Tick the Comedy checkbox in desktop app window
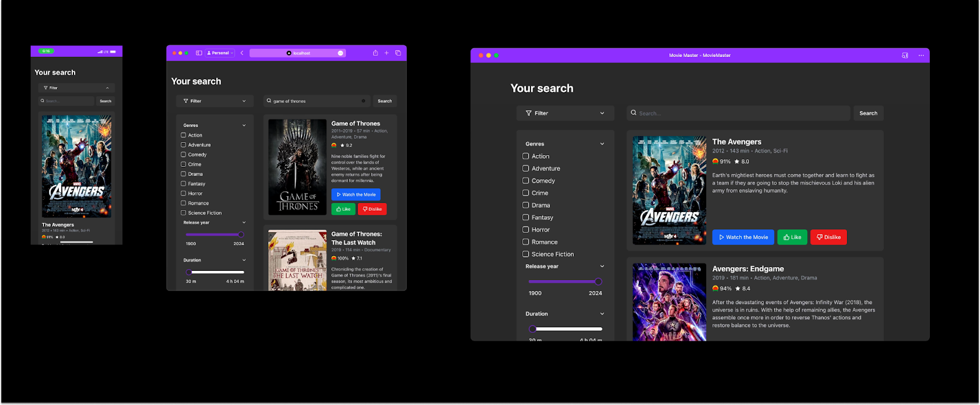This screenshot has width=980, height=405. (526, 181)
